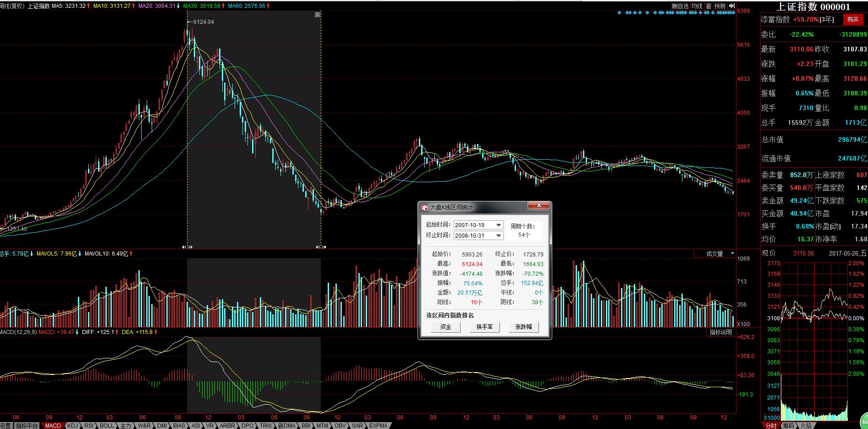Click the green circular badge in the bottom-right corner
Viewport: 868px width, 429px height.
coord(863,421)
